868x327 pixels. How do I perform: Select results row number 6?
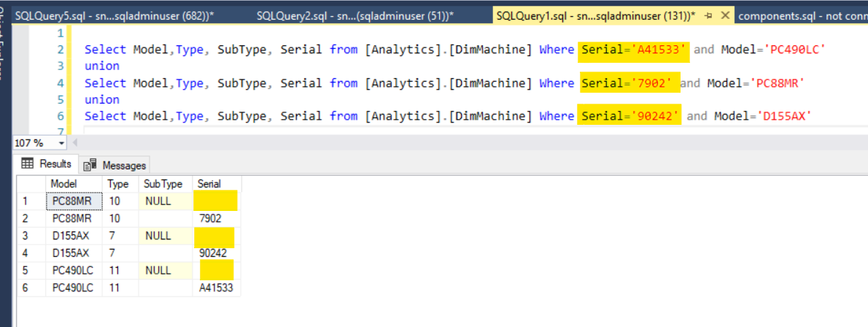pos(31,288)
